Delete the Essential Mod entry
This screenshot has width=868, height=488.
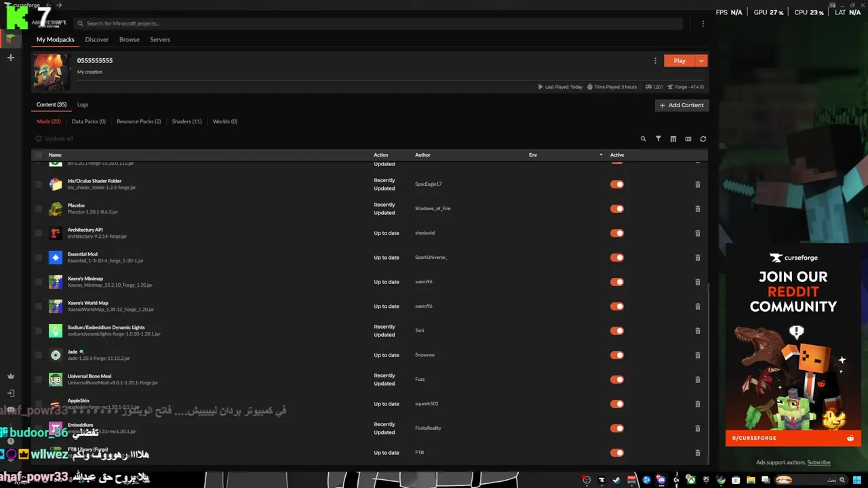[697, 258]
